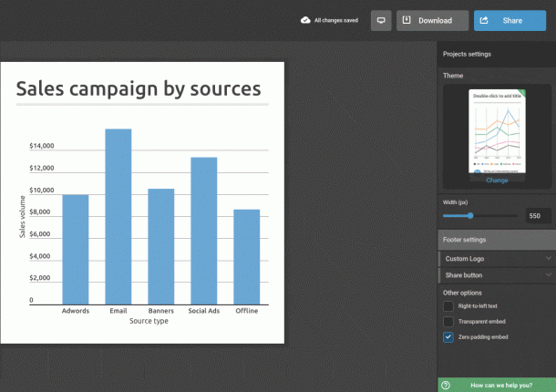556x392 pixels.
Task: Click the Theme label
Action: click(x=453, y=76)
